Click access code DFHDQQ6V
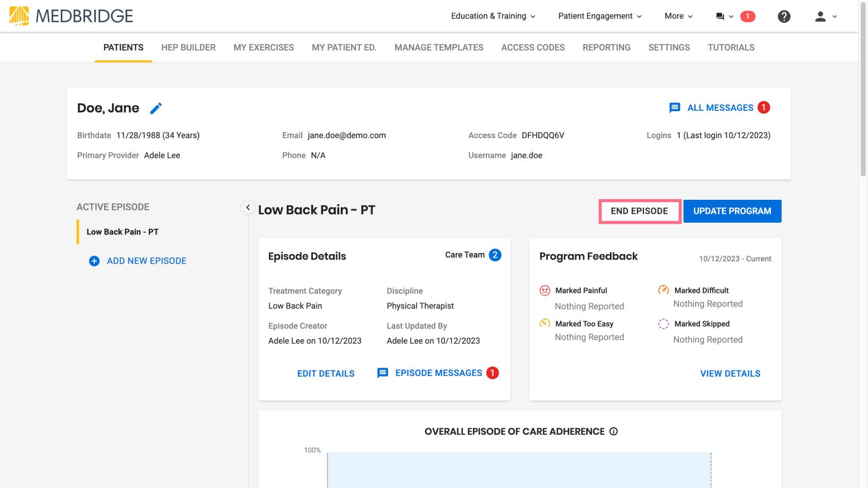The image size is (868, 488). click(x=543, y=135)
